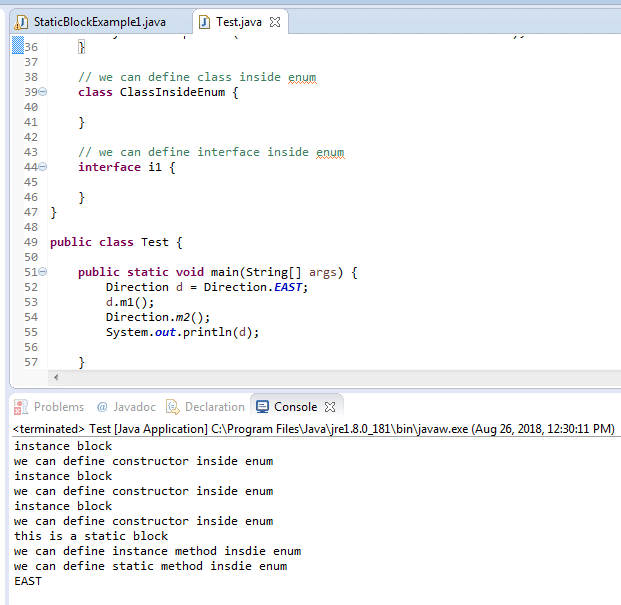The image size is (621, 605).
Task: Place cursor on EAST in line 52
Action: (x=290, y=287)
